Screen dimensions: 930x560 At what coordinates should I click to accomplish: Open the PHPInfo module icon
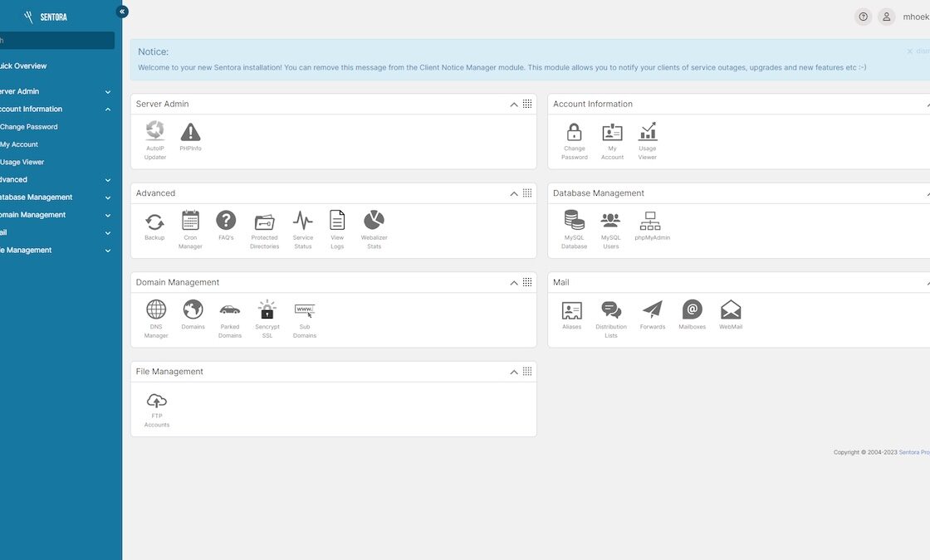click(x=190, y=132)
